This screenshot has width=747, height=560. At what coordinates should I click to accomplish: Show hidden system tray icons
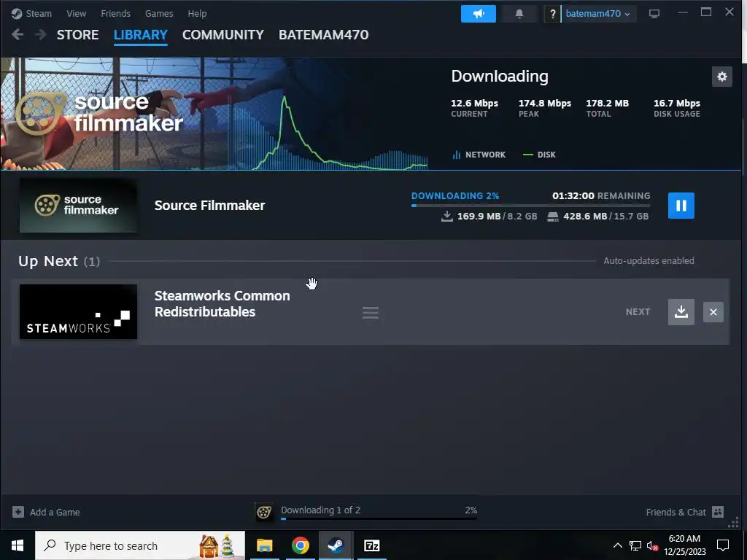(x=617, y=545)
